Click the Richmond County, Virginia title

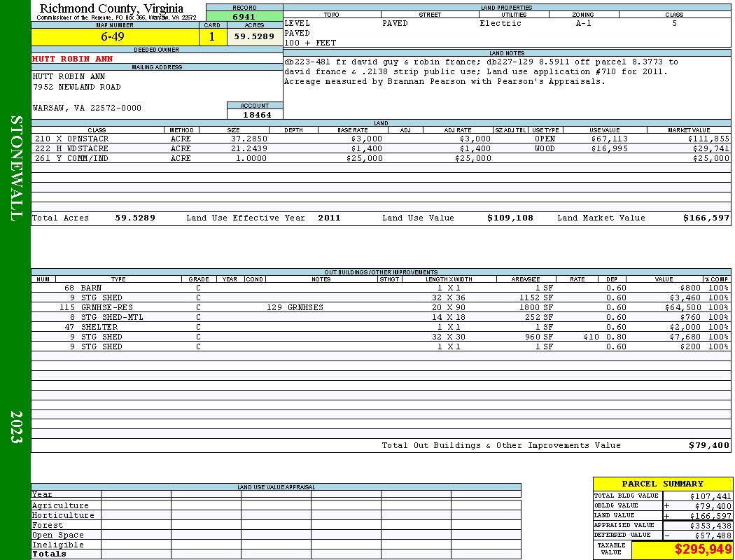[x=111, y=8]
